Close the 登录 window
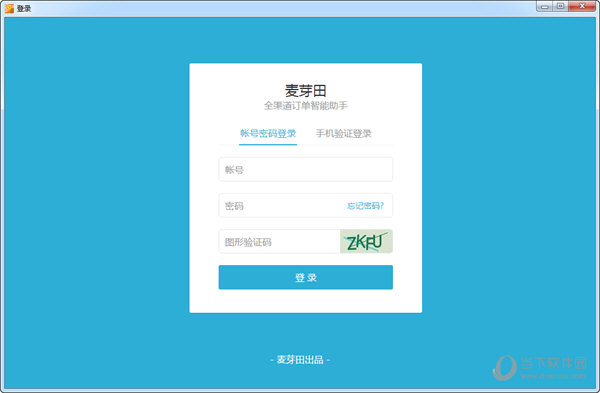 (x=582, y=6)
